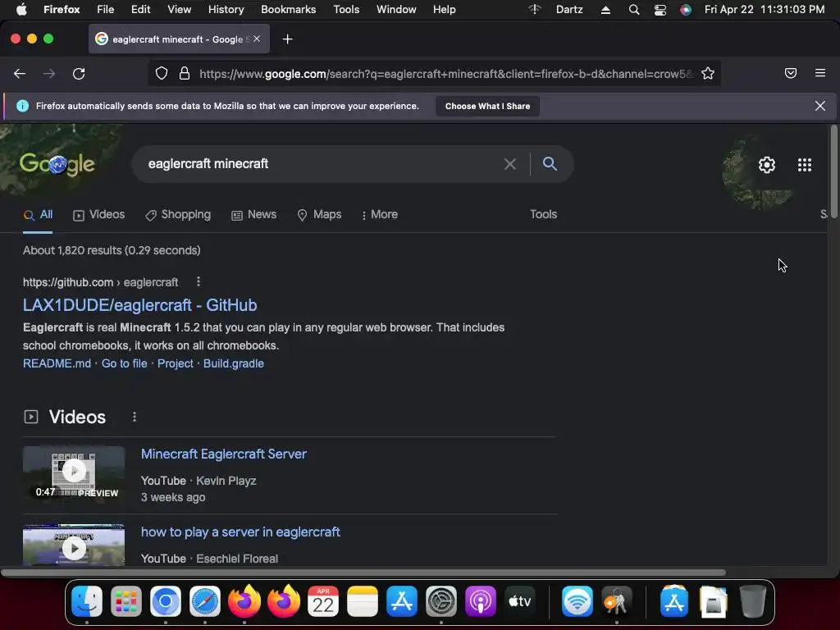The width and height of the screenshot is (840, 630).
Task: Open tracking protection shield icon
Action: point(162,73)
